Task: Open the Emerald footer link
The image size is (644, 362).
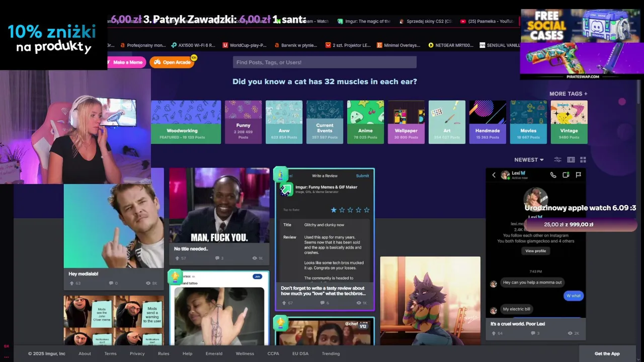Action: [x=214, y=353]
